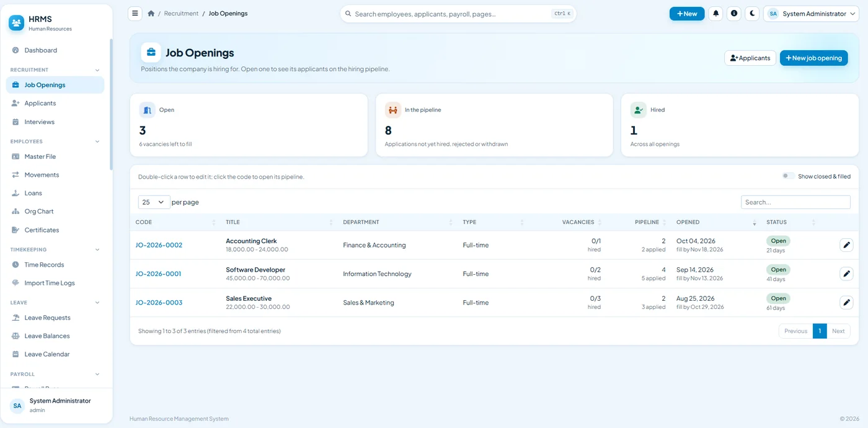Click the Hired stat card icon

click(639, 110)
